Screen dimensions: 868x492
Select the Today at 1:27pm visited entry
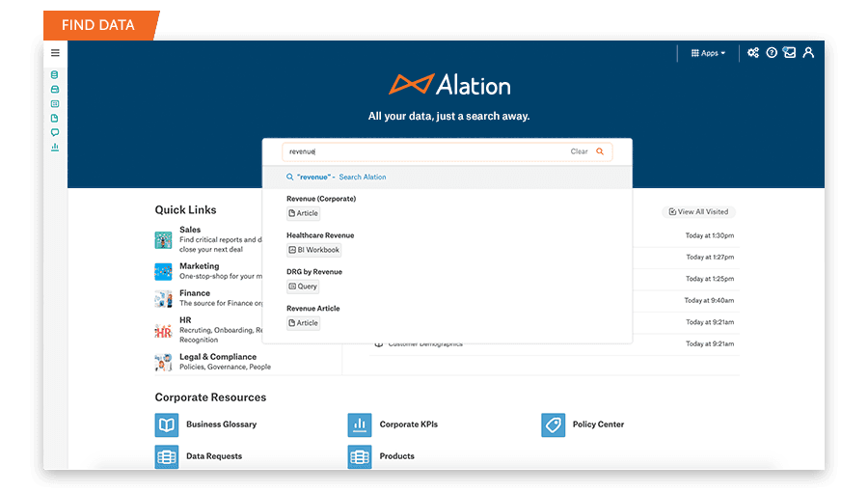pyautogui.click(x=710, y=258)
